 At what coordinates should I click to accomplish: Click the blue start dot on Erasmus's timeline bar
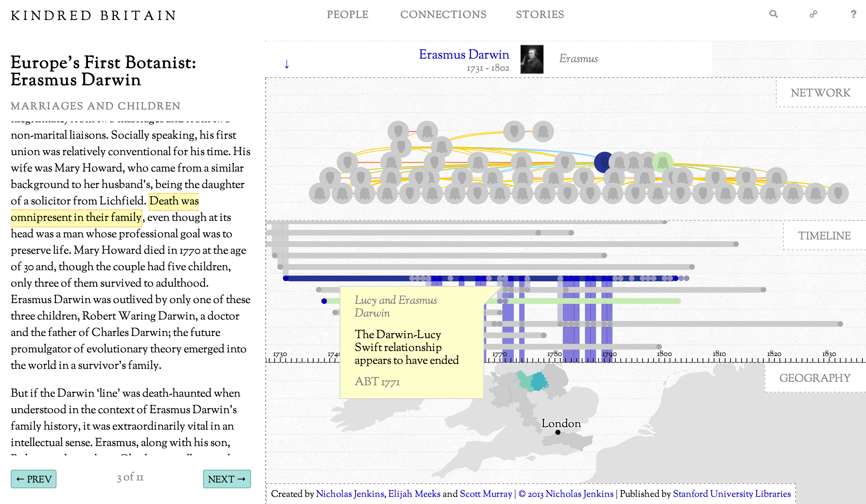point(286,278)
